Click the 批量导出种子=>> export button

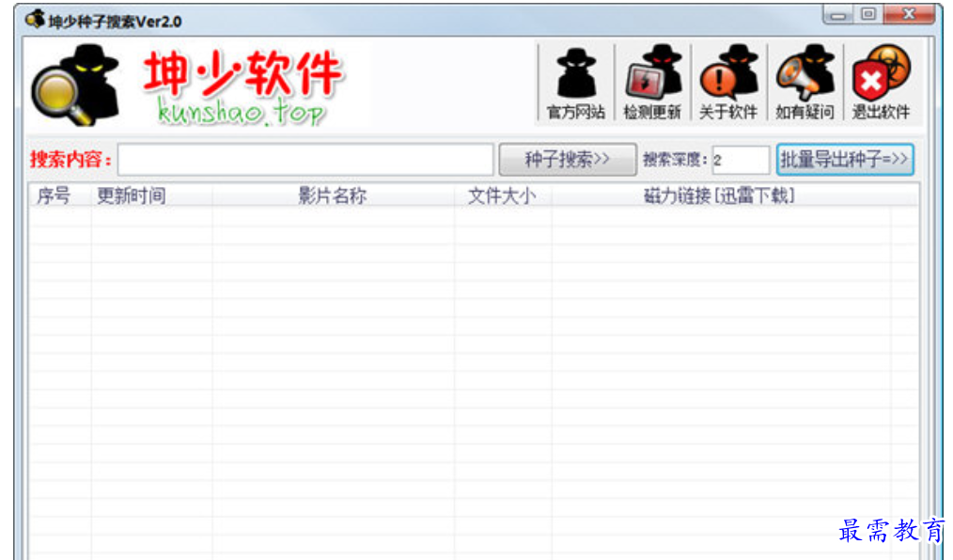coord(845,160)
